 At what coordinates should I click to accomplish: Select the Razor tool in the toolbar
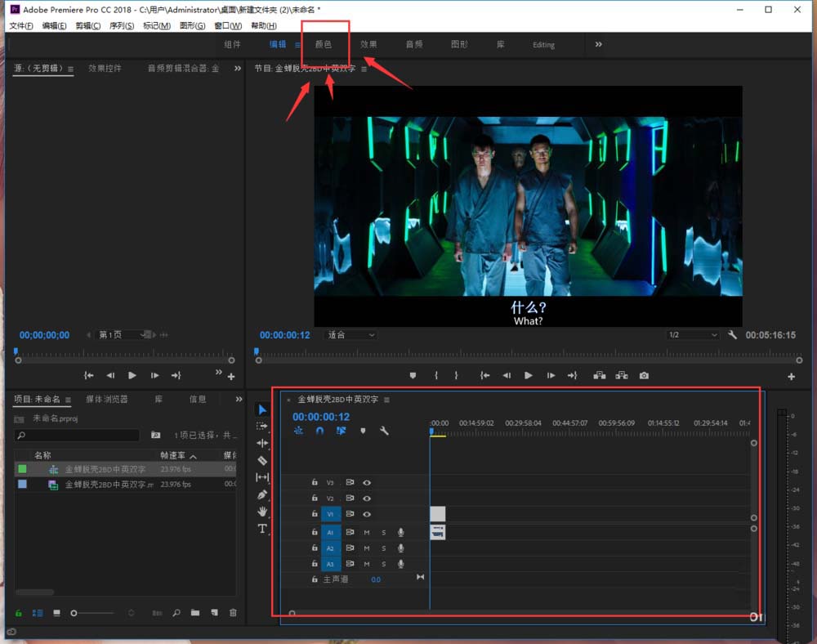[262, 460]
